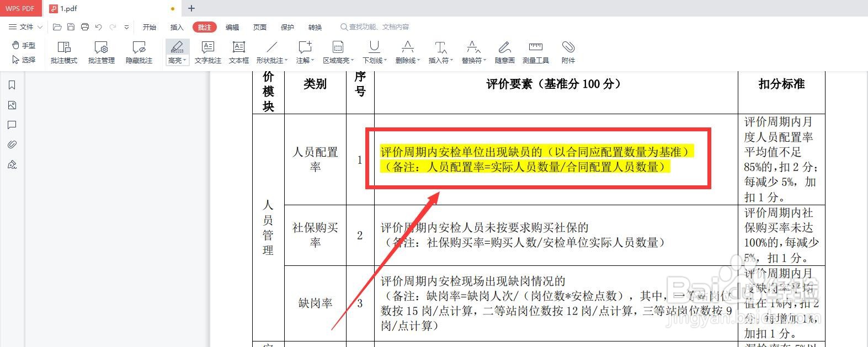Switch to the 保护 tab

(x=287, y=27)
